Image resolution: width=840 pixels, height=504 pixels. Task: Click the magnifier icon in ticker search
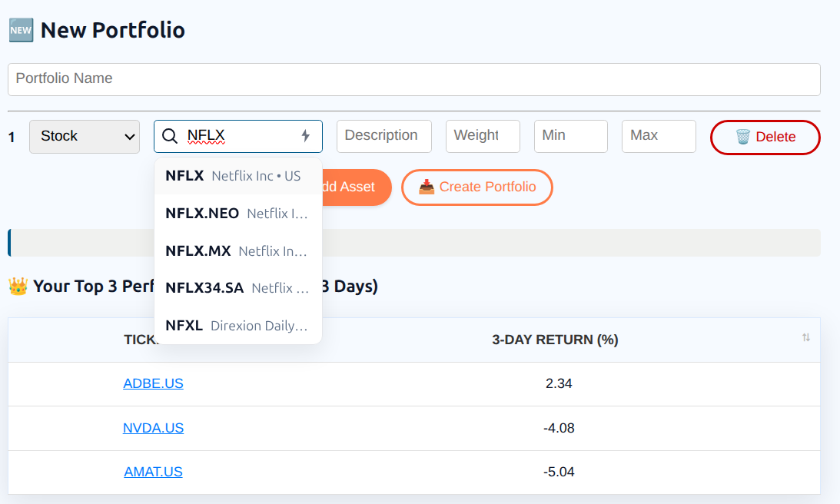tap(170, 136)
